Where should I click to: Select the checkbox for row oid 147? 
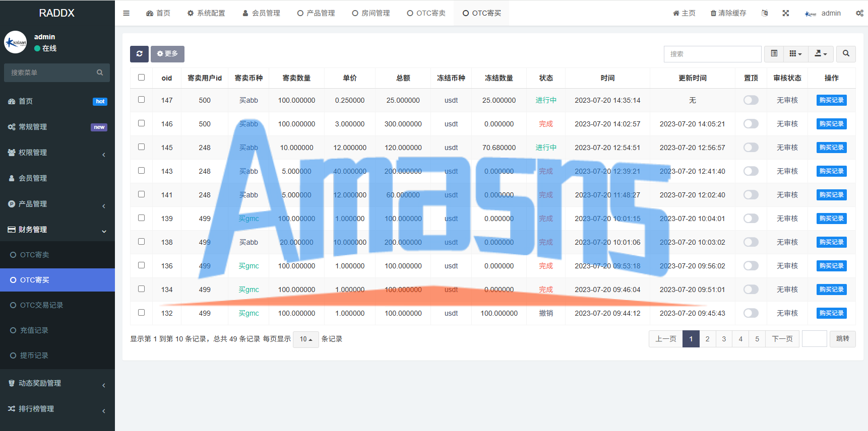[x=141, y=100]
